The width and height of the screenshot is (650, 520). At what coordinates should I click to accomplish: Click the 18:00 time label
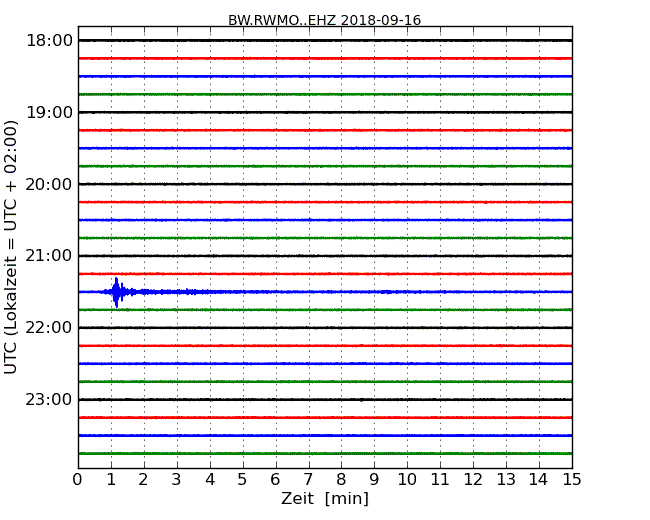tap(49, 41)
